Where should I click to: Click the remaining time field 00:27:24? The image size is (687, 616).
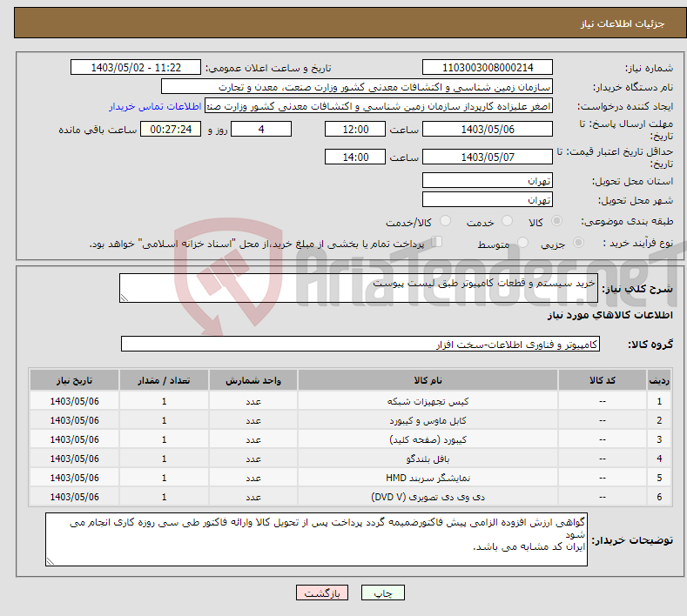pyautogui.click(x=171, y=129)
